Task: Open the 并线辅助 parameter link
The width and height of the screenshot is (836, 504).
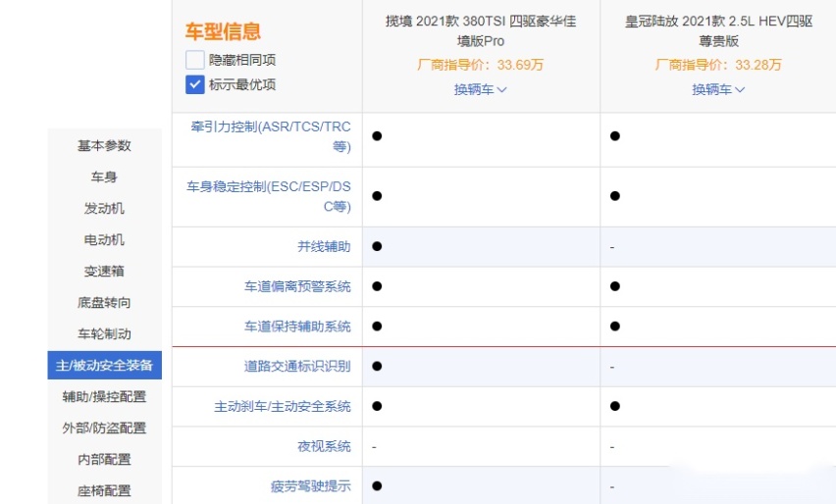Action: click(x=324, y=247)
